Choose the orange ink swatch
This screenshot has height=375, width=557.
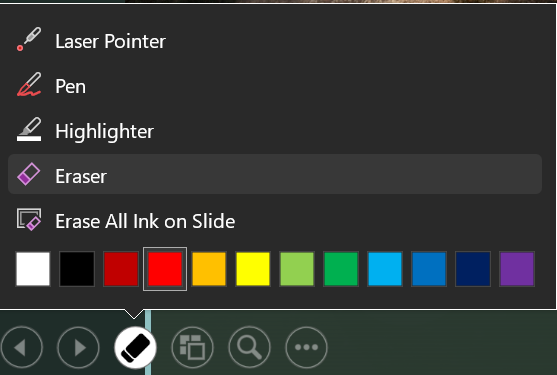209,269
